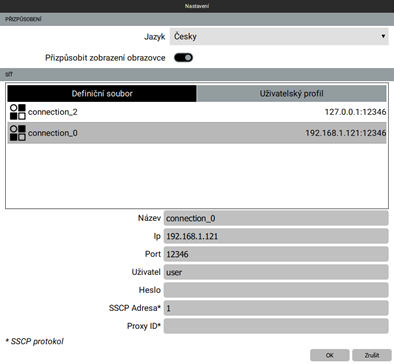Select connection_0 name in the list

click(53, 133)
